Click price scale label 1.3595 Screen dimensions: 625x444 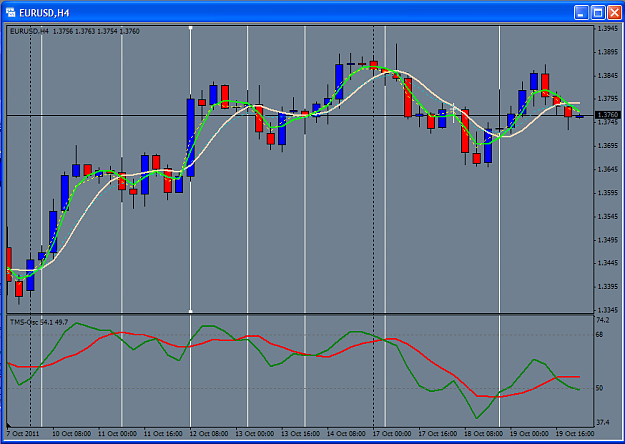(607, 193)
